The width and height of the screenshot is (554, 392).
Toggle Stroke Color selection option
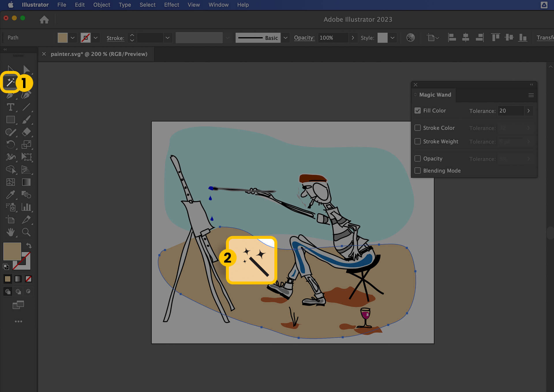[x=418, y=128]
